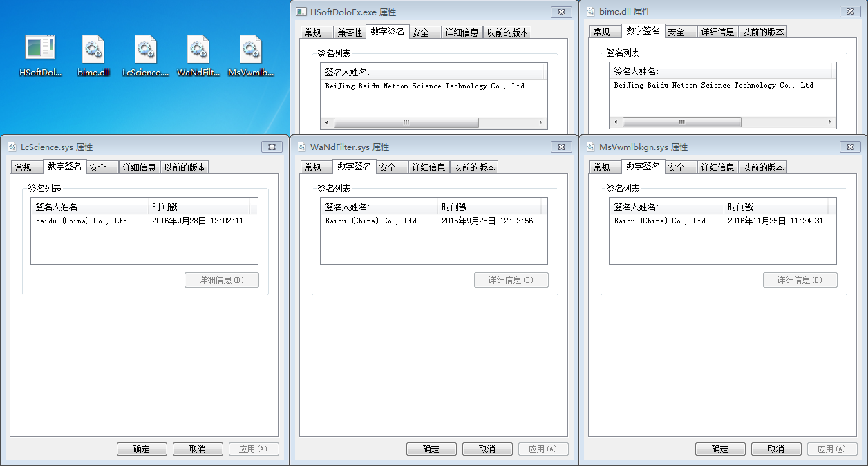Select the LcScience.sys desktop file icon

click(145, 48)
